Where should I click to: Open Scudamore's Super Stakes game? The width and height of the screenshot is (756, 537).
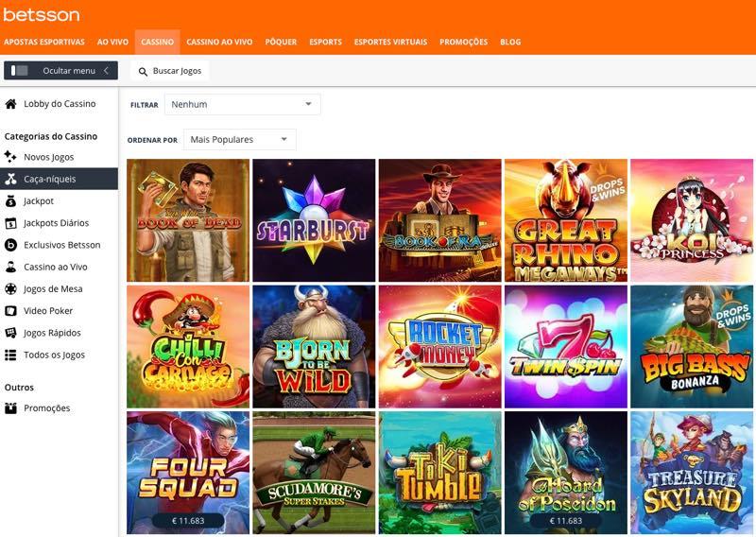pos(314,473)
